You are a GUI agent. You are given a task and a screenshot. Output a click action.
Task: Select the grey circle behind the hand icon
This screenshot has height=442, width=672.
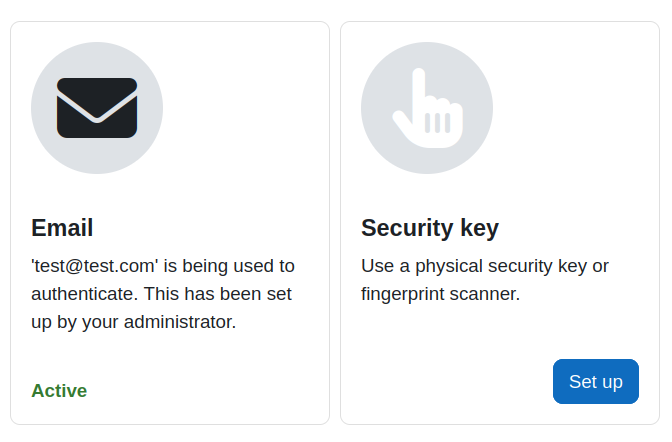click(x=427, y=108)
